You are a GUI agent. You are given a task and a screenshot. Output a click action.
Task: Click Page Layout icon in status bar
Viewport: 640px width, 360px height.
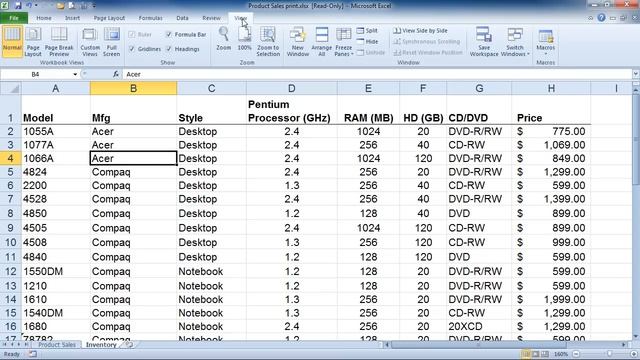[x=536, y=354]
